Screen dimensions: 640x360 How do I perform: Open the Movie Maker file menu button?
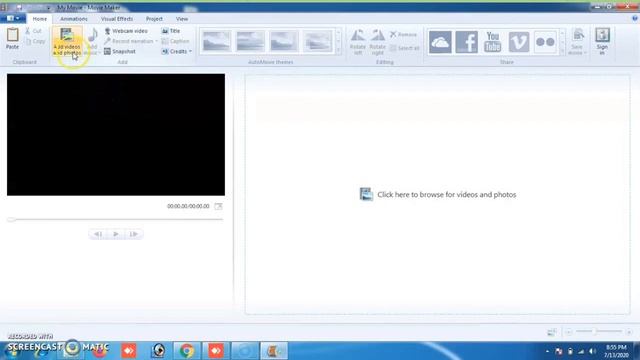click(13, 18)
